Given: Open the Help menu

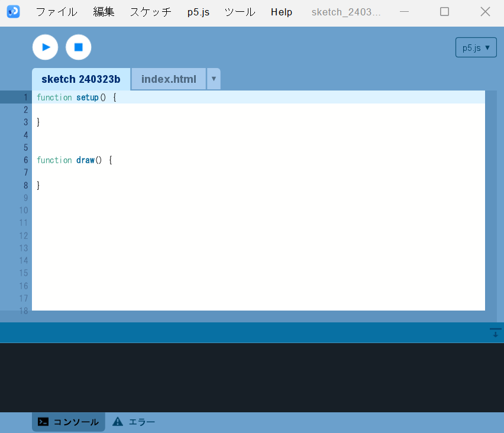Looking at the screenshot, I should [x=282, y=12].
